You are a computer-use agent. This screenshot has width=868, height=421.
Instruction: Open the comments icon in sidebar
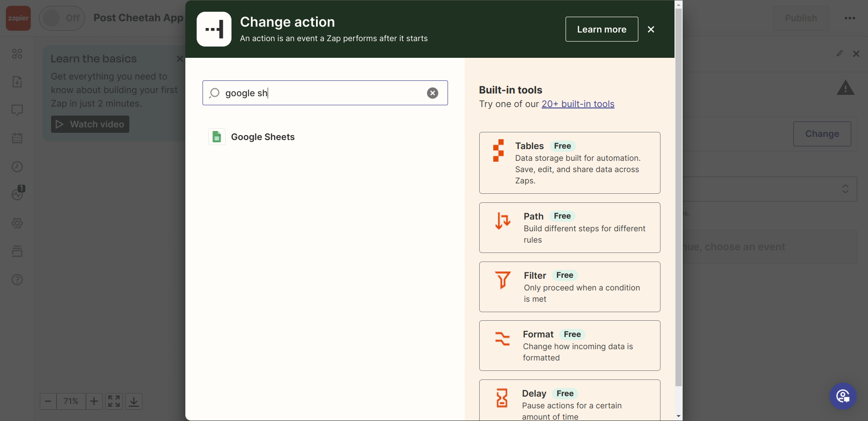coord(17,110)
